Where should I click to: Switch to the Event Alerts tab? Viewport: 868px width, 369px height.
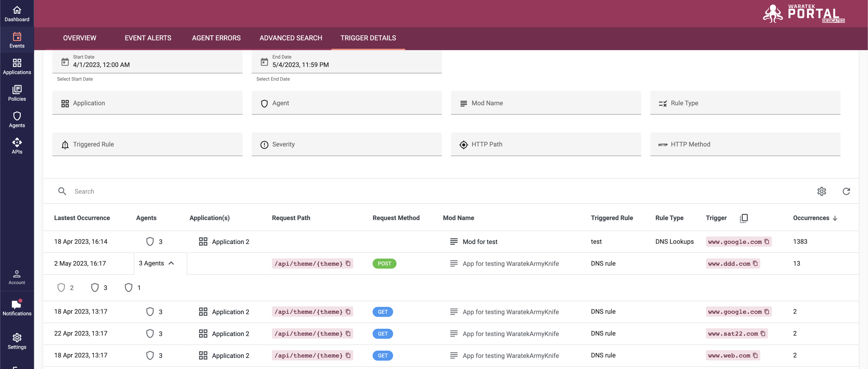(x=148, y=38)
